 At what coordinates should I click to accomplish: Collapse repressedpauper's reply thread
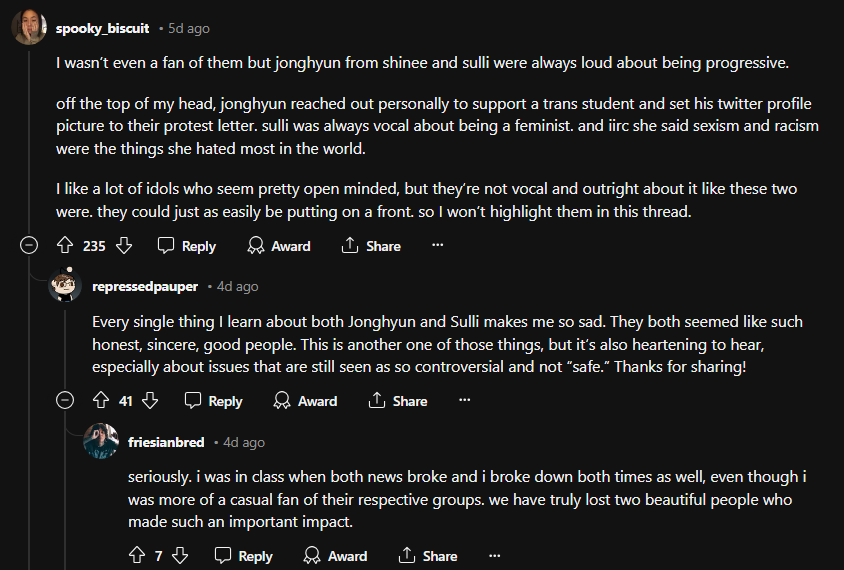(x=66, y=401)
